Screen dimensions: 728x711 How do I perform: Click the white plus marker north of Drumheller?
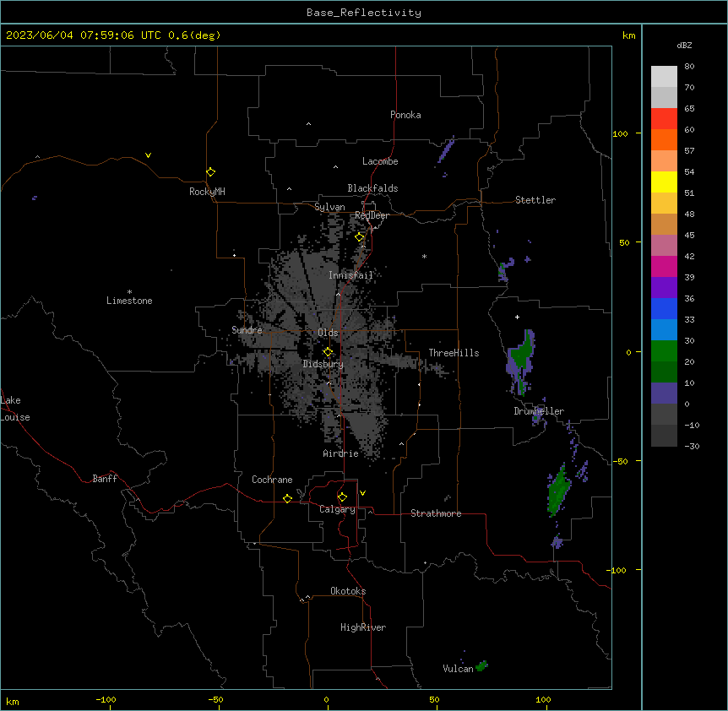pyautogui.click(x=517, y=317)
